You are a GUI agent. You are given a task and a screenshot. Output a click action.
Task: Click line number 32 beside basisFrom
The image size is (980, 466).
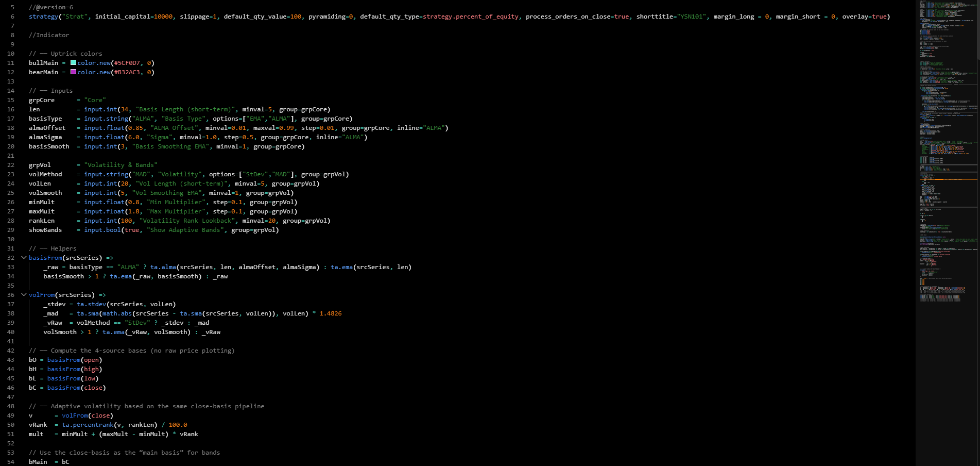pyautogui.click(x=11, y=258)
